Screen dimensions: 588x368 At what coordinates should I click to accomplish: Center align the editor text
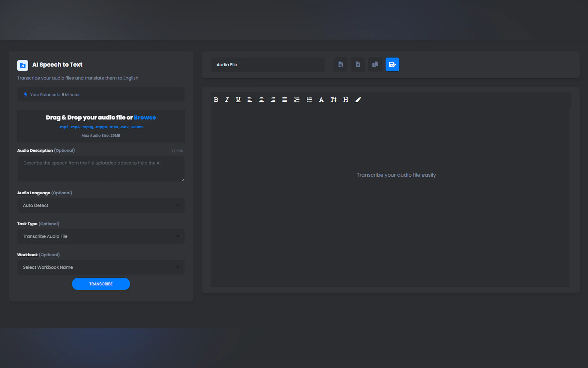tap(261, 100)
